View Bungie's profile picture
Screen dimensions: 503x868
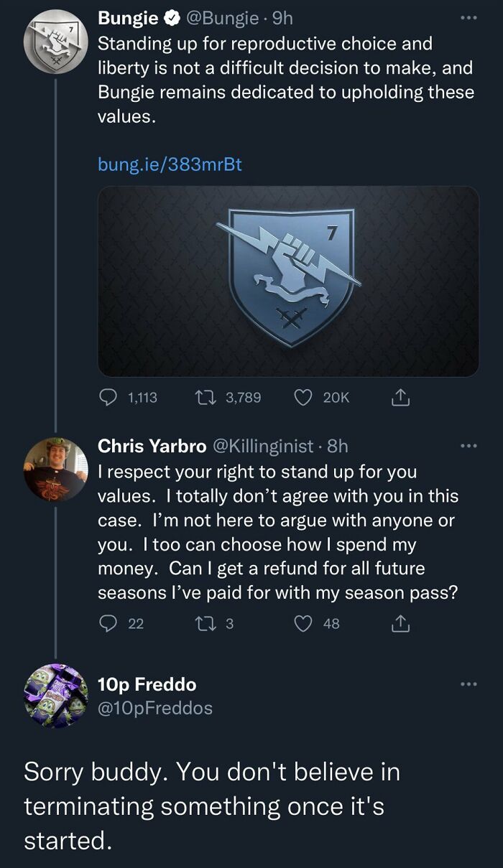click(x=56, y=41)
